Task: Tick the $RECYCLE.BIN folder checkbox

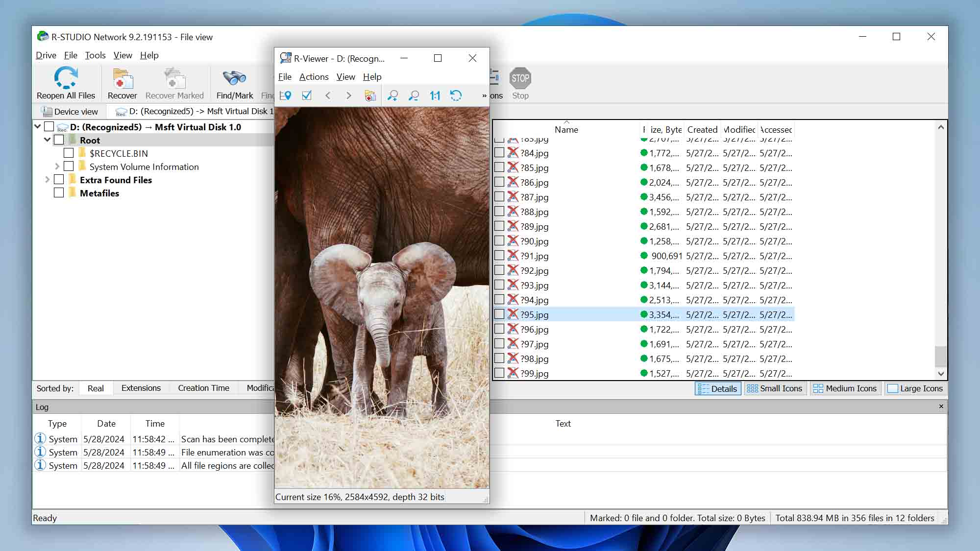Action: click(x=69, y=153)
